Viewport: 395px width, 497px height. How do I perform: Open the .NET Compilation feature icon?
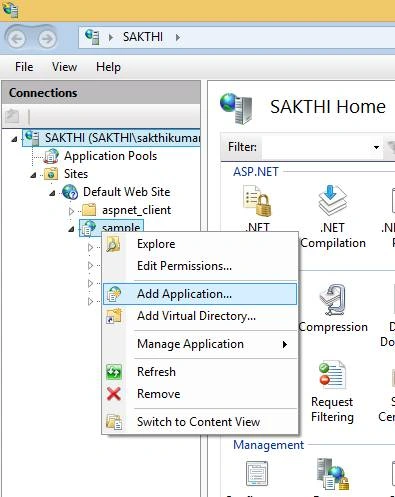[332, 200]
